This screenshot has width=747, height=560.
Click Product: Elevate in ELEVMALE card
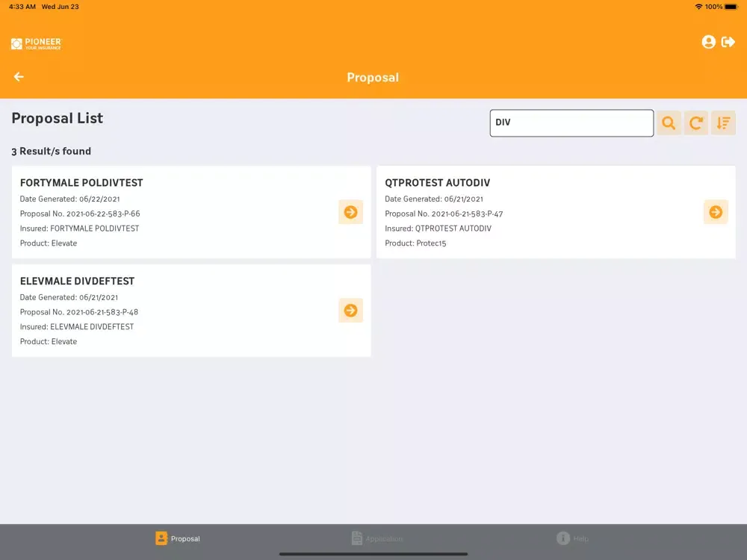49,342
